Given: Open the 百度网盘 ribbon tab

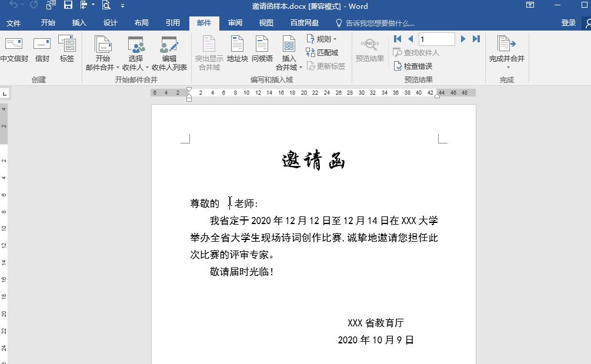Looking at the screenshot, I should point(303,23).
